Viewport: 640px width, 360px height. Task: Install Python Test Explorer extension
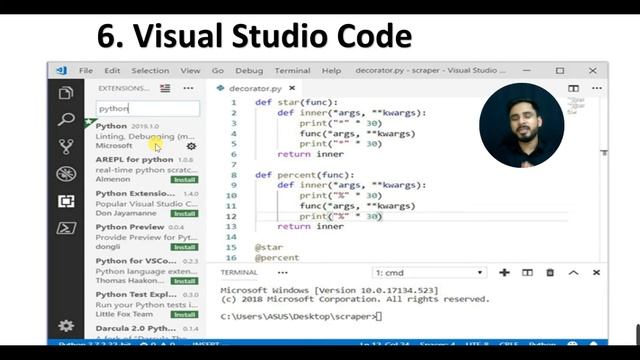click(184, 314)
